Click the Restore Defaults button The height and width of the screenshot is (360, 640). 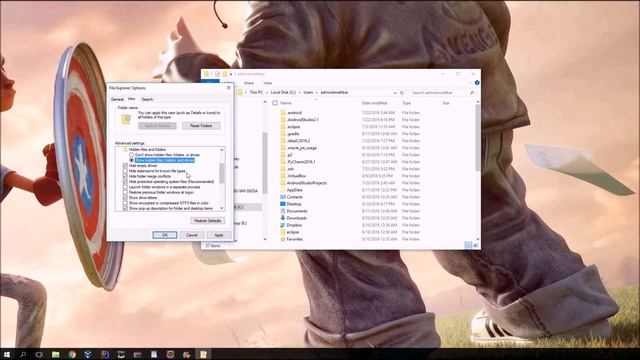point(207,220)
